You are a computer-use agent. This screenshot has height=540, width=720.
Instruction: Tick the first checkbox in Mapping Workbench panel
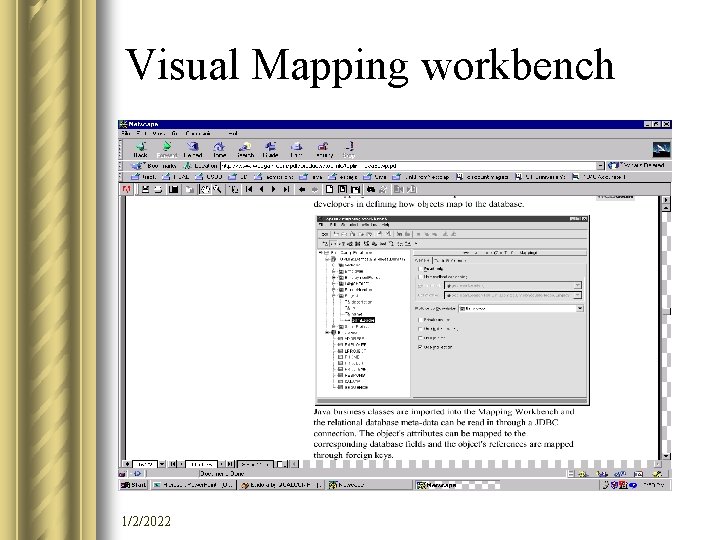(420, 269)
